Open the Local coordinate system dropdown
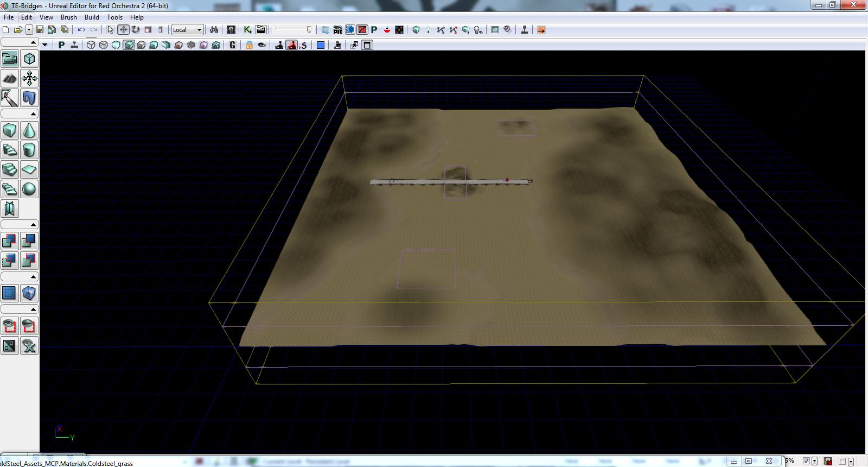The width and height of the screenshot is (868, 467). click(187, 30)
